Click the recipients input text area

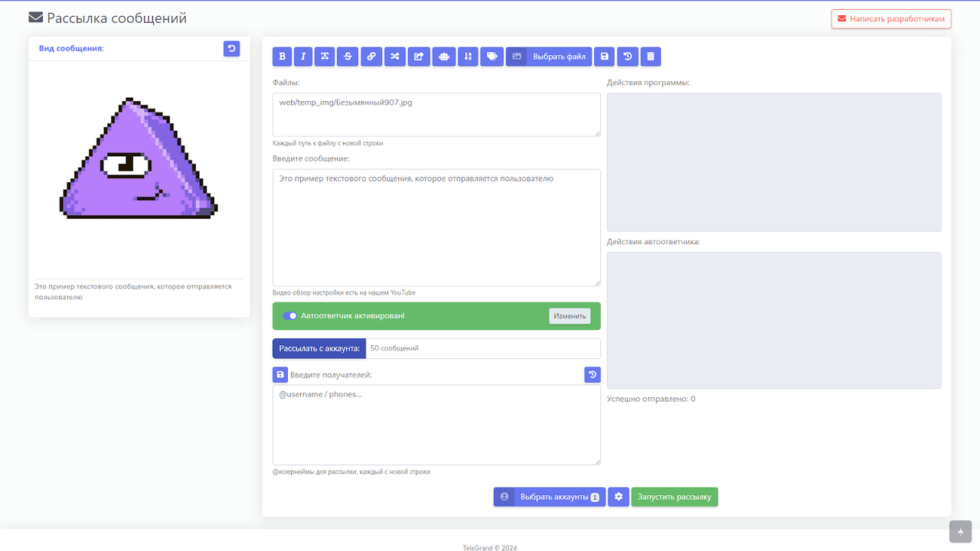(x=436, y=425)
